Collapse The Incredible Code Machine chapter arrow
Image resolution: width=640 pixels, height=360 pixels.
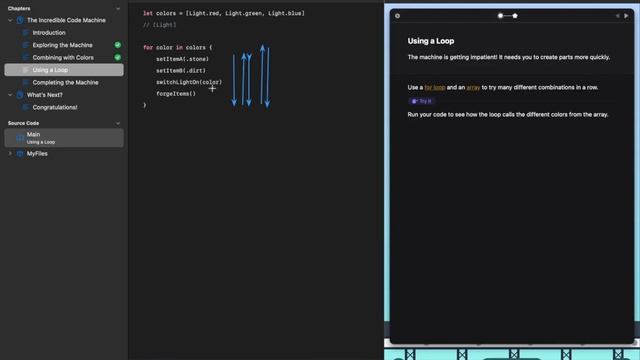[10, 20]
